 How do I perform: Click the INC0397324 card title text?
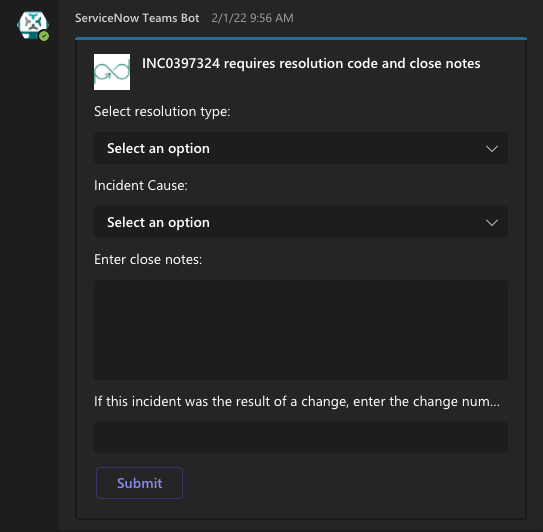pyautogui.click(x=311, y=63)
